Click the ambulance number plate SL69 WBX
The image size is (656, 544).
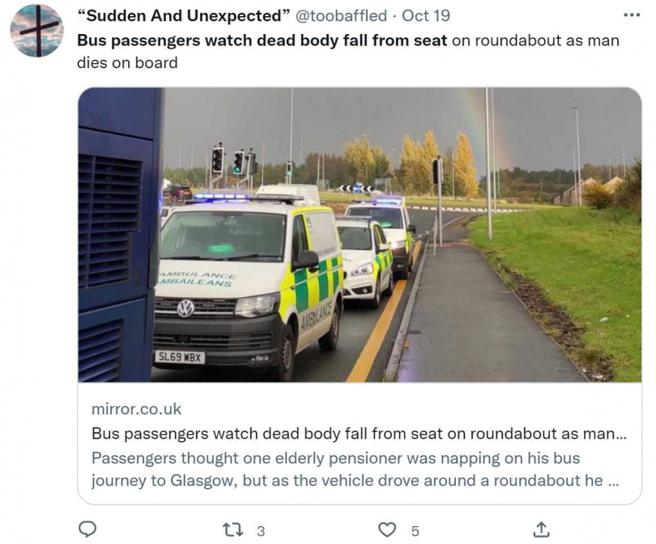point(180,357)
